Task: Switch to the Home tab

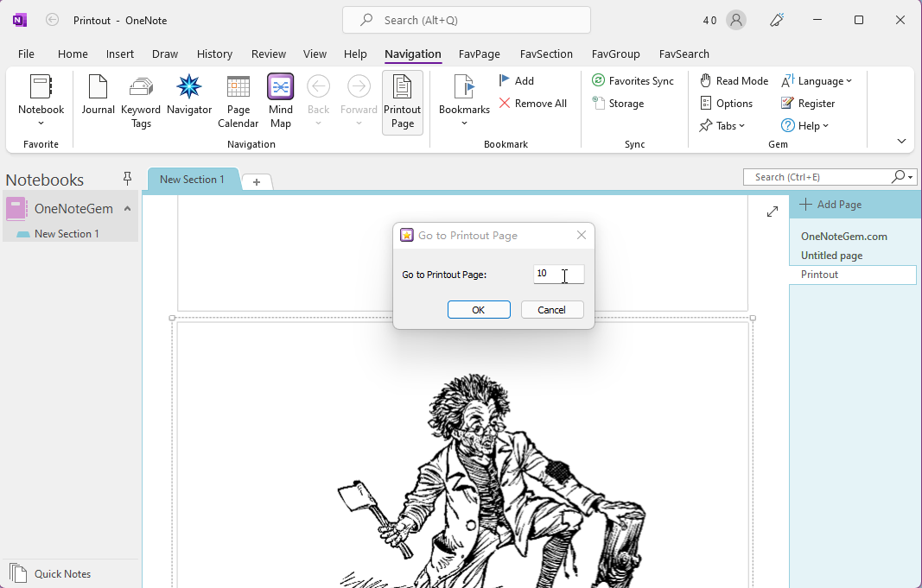Action: point(73,54)
